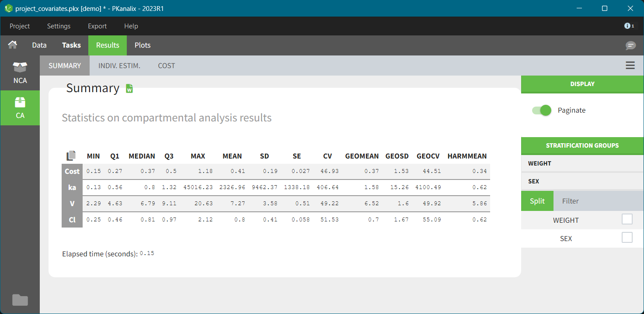Enable the WEIGHT split checkbox
This screenshot has height=314, width=644.
click(627, 220)
